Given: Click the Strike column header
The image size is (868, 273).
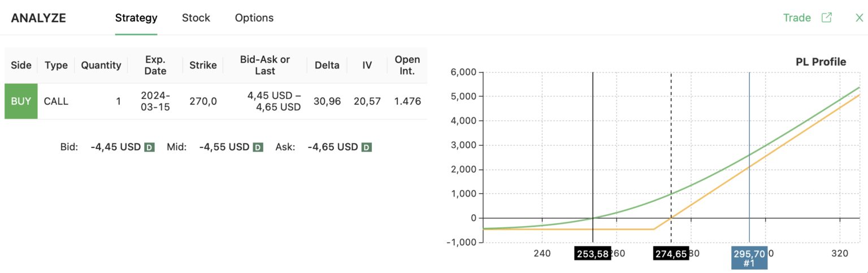Looking at the screenshot, I should [x=203, y=65].
